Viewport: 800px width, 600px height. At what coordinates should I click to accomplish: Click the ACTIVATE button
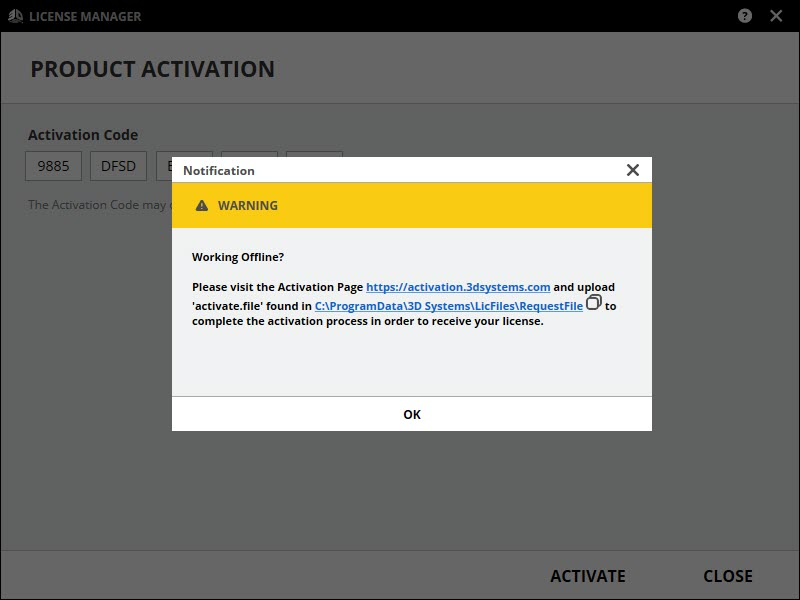(588, 576)
